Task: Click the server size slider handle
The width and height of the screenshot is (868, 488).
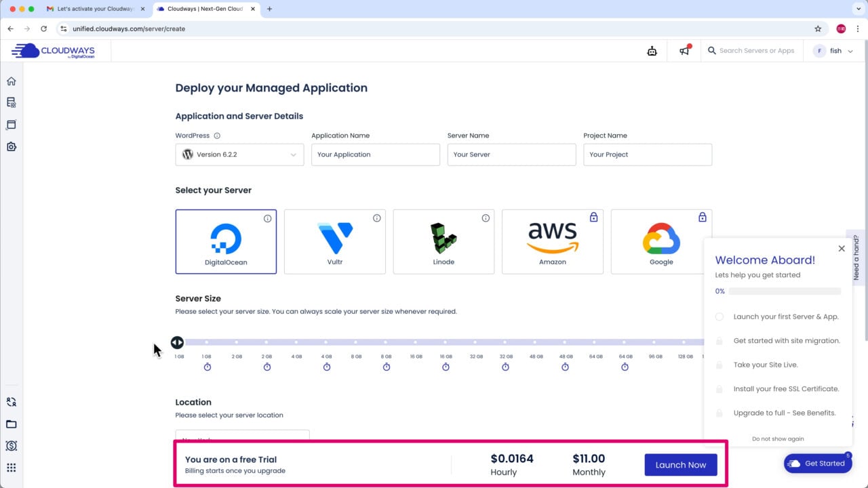Action: pyautogui.click(x=177, y=342)
